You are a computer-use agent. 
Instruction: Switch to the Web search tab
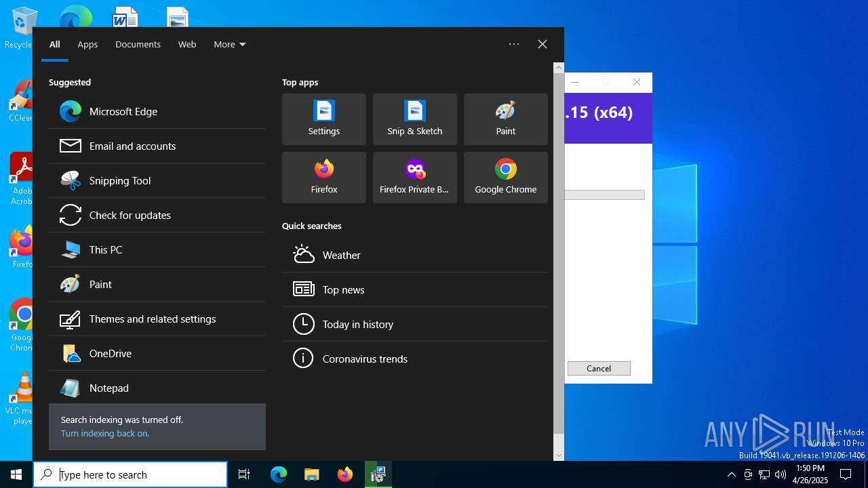click(187, 45)
